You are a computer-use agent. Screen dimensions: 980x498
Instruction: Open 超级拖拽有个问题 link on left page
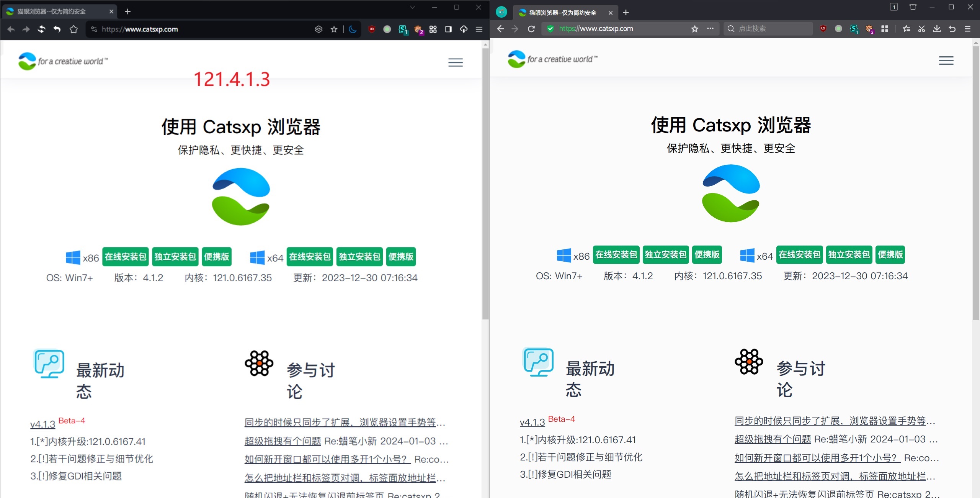[283, 441]
